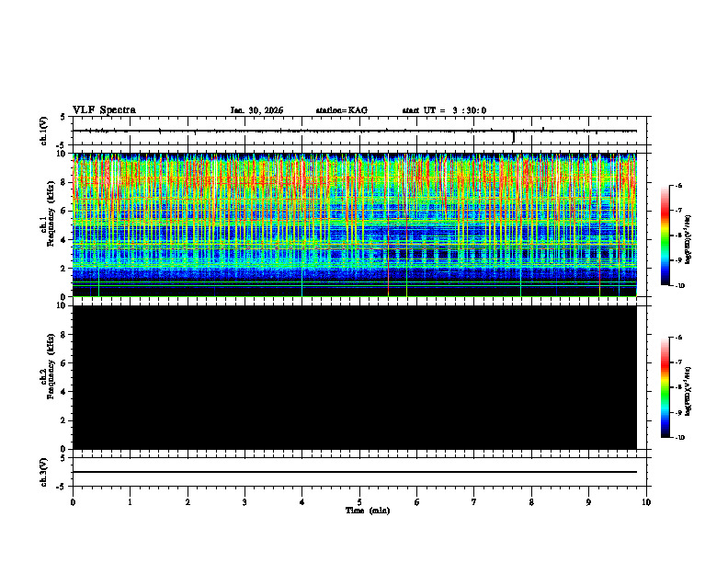This screenshot has width=728, height=563.
Task: Click the time axis tick label "3"
Action: (245, 502)
